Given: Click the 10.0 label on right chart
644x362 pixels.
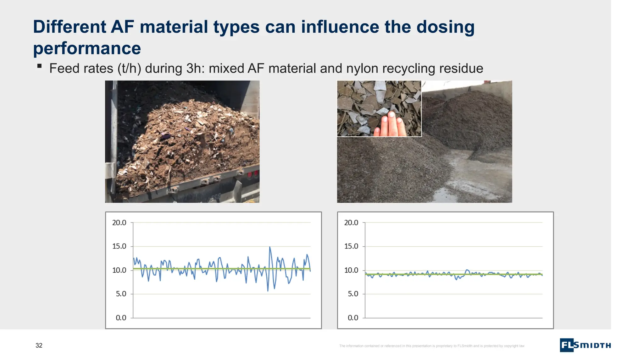Looking at the screenshot, I should coord(351,270).
